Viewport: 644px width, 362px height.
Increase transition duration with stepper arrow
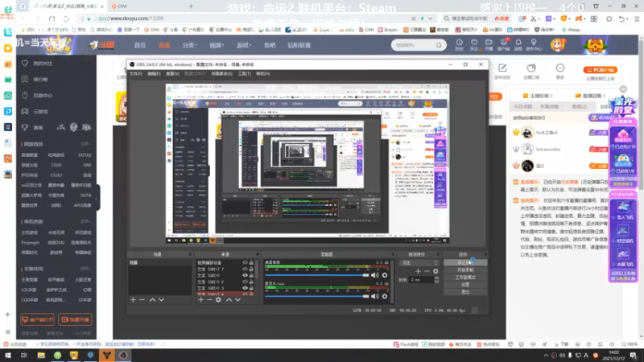pos(436,278)
